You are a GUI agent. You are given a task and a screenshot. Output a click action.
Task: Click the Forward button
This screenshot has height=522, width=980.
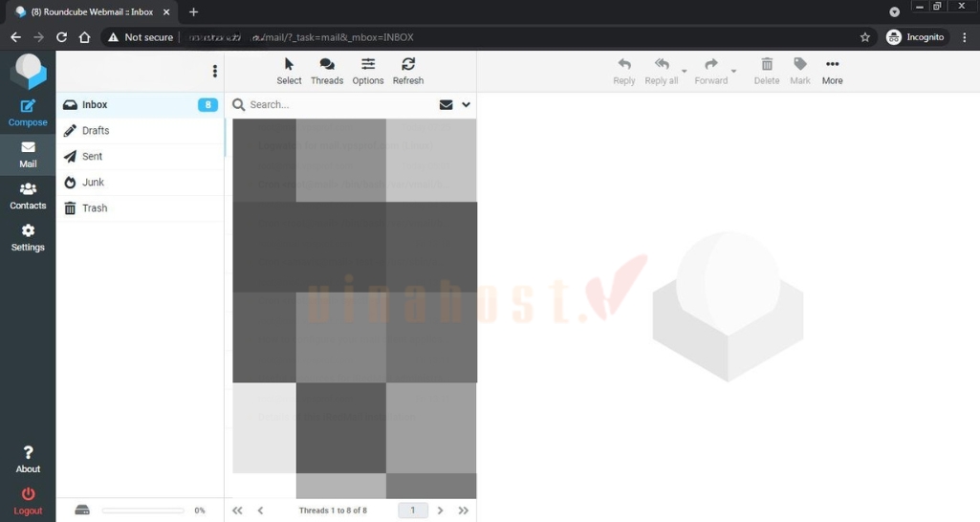tap(711, 72)
